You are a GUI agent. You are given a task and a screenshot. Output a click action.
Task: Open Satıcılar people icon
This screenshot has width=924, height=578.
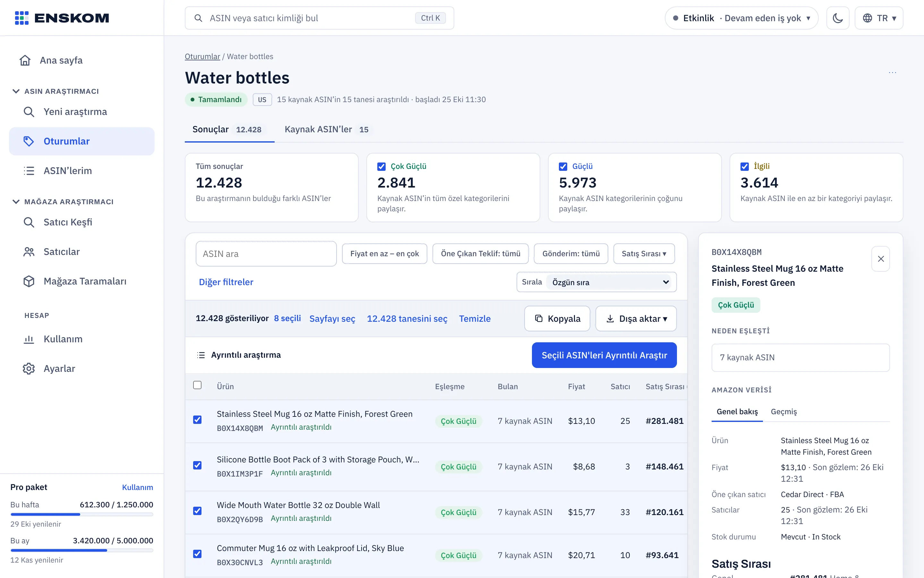pos(29,251)
